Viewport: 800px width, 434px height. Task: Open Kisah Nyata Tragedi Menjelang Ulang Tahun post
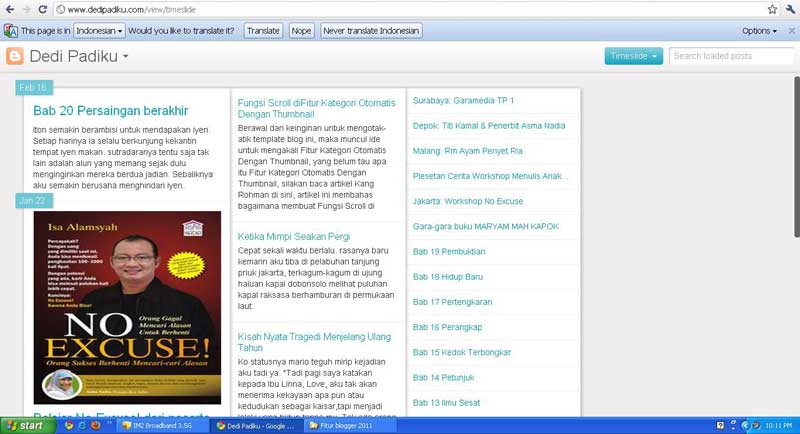pyautogui.click(x=314, y=342)
